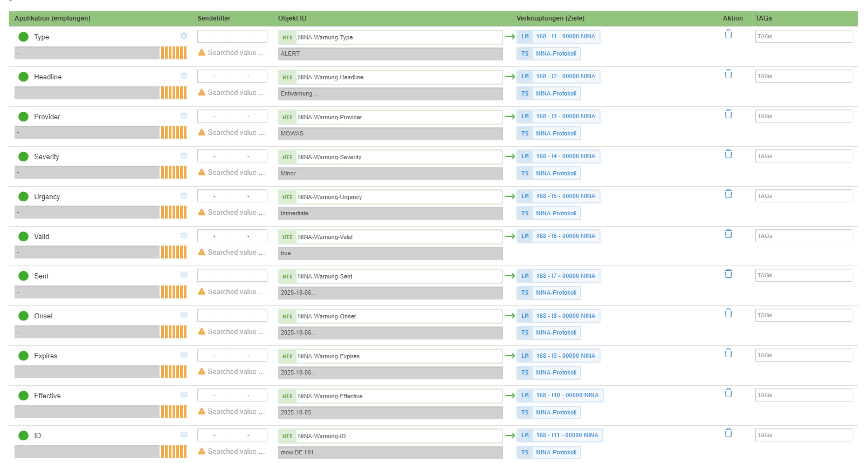Click the Sendefilter column header
Screen dimensions: 868x463
tap(214, 18)
